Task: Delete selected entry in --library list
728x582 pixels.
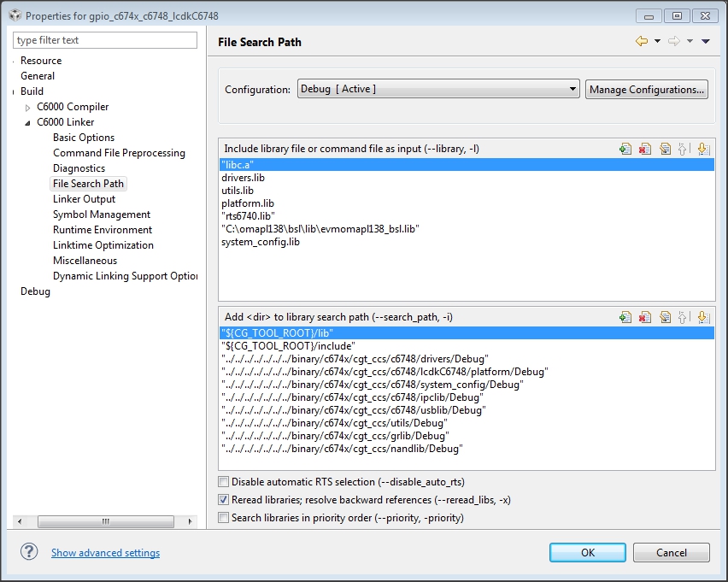Action: 645,149
